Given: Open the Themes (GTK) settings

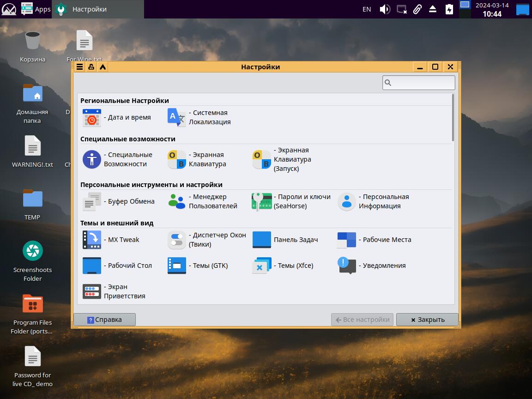Looking at the screenshot, I should pyautogui.click(x=176, y=266).
